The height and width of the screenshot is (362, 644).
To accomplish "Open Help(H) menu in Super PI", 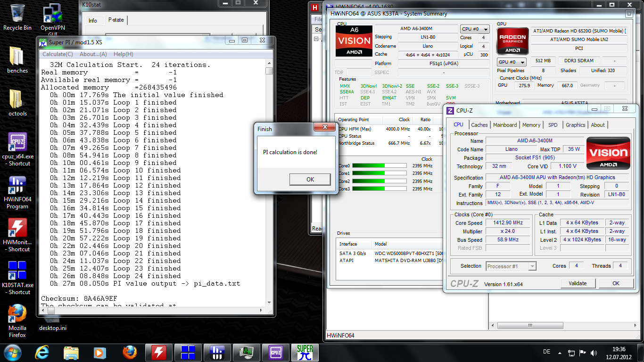I will [x=124, y=54].
